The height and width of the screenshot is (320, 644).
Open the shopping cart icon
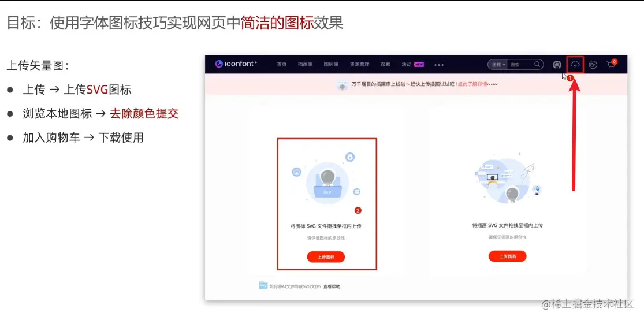click(611, 64)
